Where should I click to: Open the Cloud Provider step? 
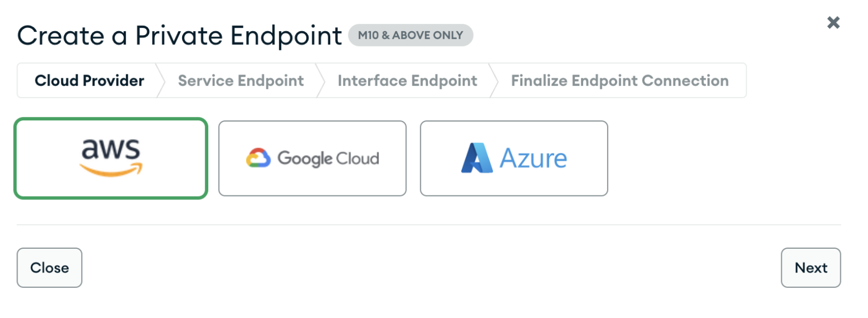tap(89, 81)
